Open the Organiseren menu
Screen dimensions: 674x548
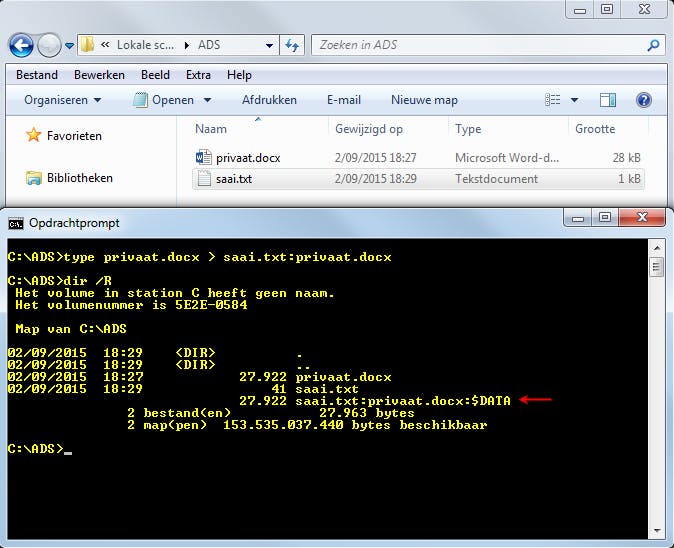[62, 100]
